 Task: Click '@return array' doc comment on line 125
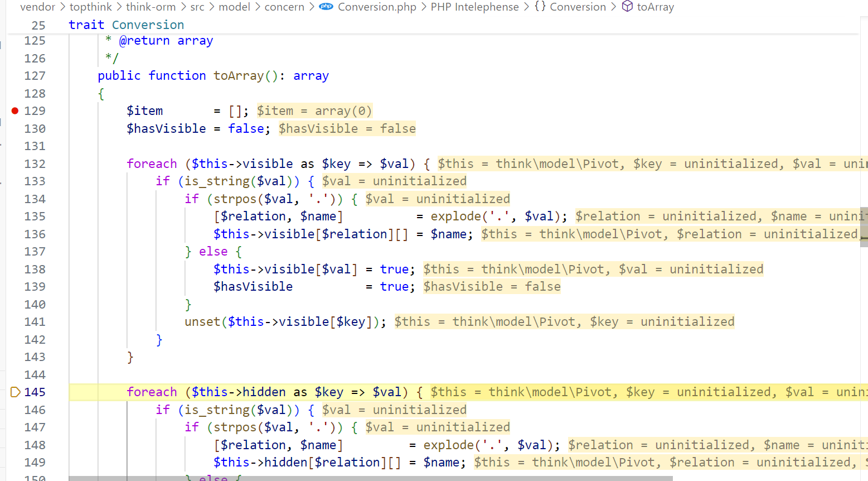click(x=166, y=41)
